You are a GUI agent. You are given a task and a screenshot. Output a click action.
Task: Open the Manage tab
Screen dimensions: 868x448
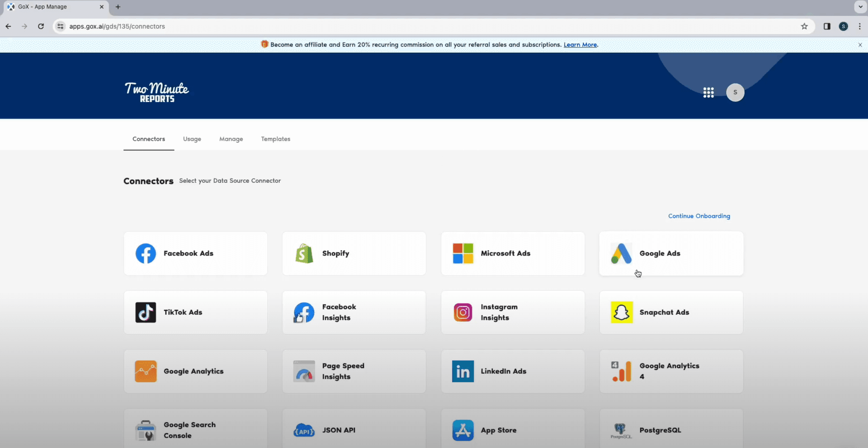[x=231, y=139]
